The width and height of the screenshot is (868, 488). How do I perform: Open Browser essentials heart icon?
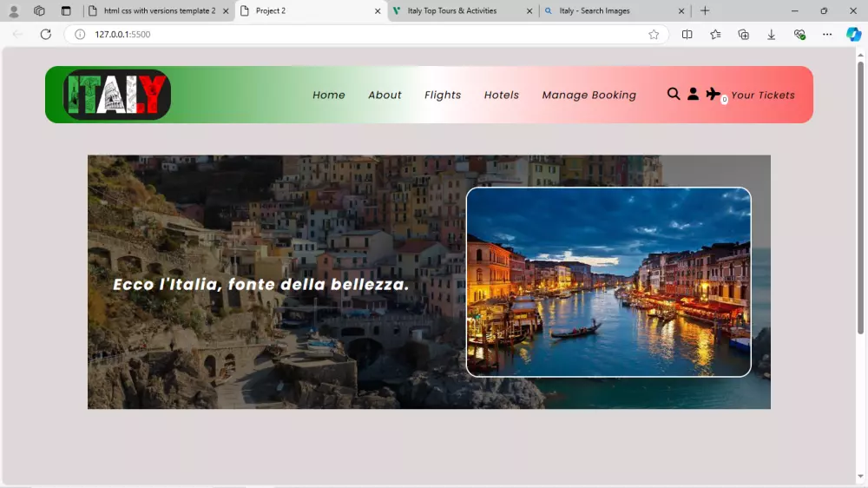click(x=799, y=35)
